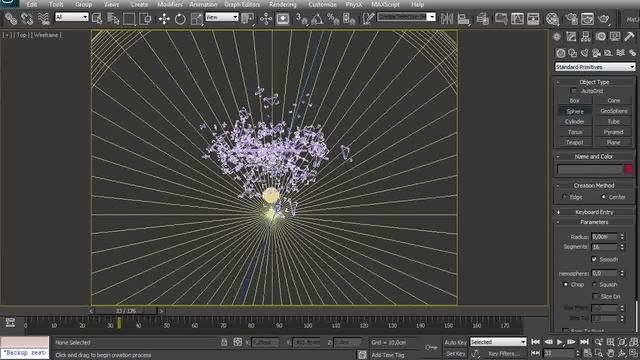
Task: Click the Torus primitive button
Action: [x=575, y=132]
